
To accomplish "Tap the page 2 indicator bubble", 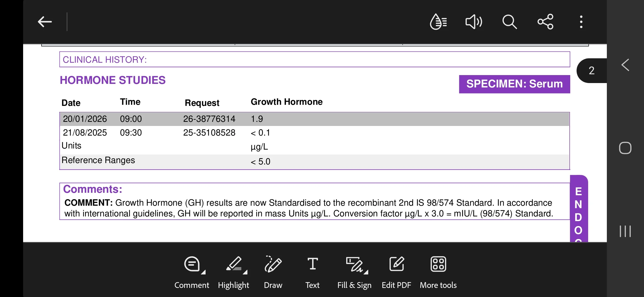I will click(x=592, y=71).
